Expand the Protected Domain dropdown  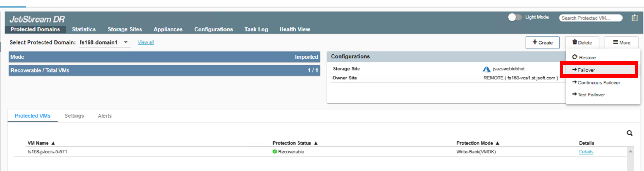pos(126,42)
